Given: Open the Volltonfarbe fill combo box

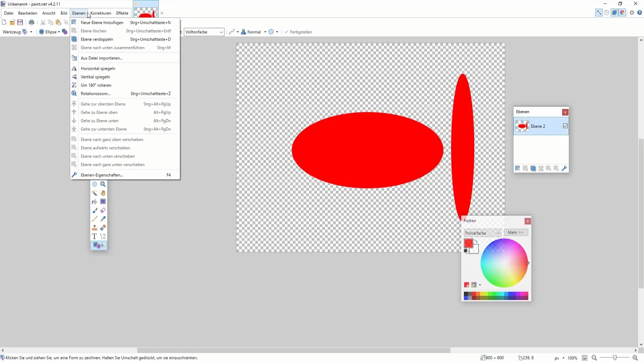Looking at the screenshot, I should pos(204,32).
